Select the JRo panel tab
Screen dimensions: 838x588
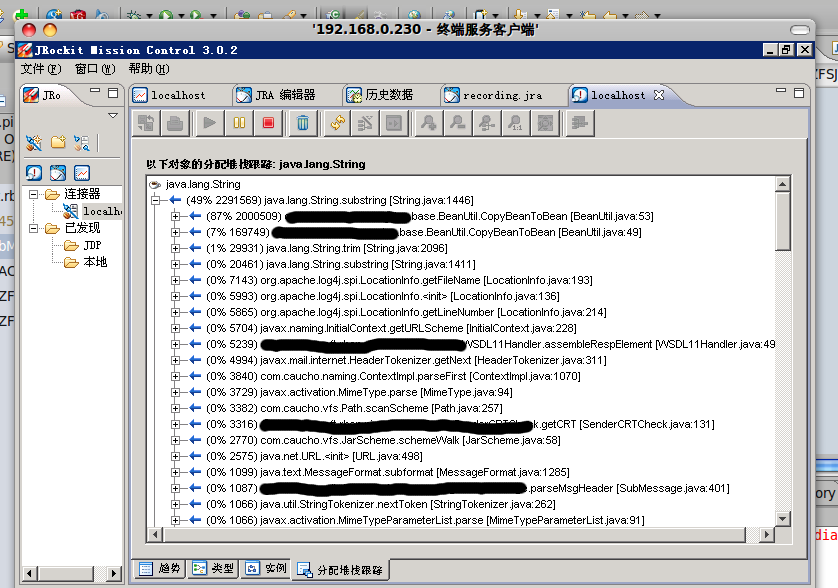pyautogui.click(x=43, y=95)
